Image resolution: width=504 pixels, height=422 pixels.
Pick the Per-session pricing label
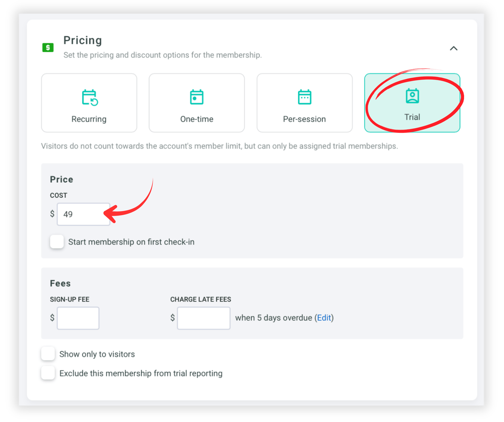pyautogui.click(x=304, y=119)
